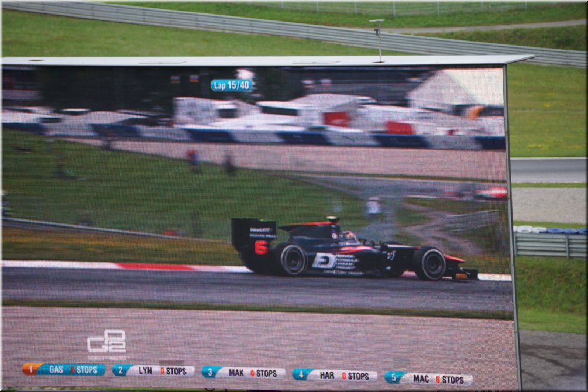Click the orange position 1 badge

click(29, 369)
